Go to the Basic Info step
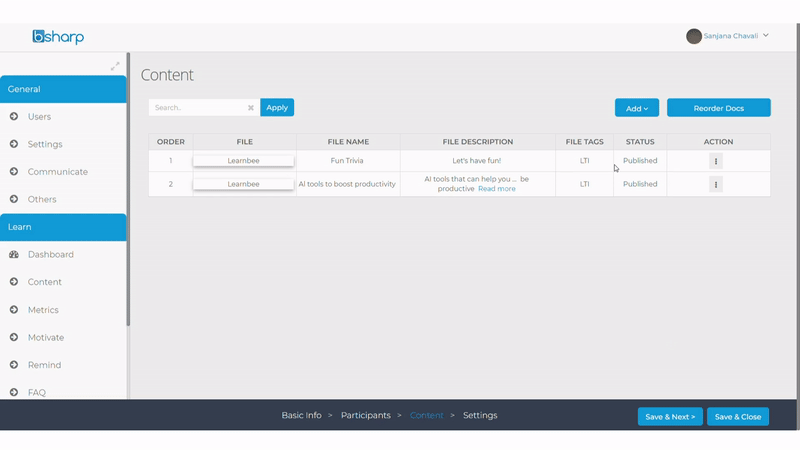The width and height of the screenshot is (800, 450). 302,415
